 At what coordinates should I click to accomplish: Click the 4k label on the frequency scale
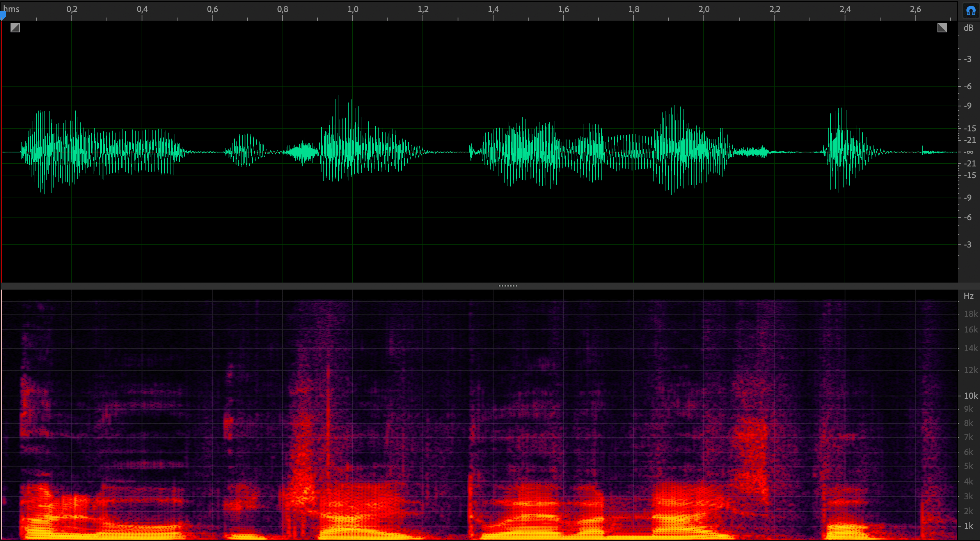click(x=969, y=481)
